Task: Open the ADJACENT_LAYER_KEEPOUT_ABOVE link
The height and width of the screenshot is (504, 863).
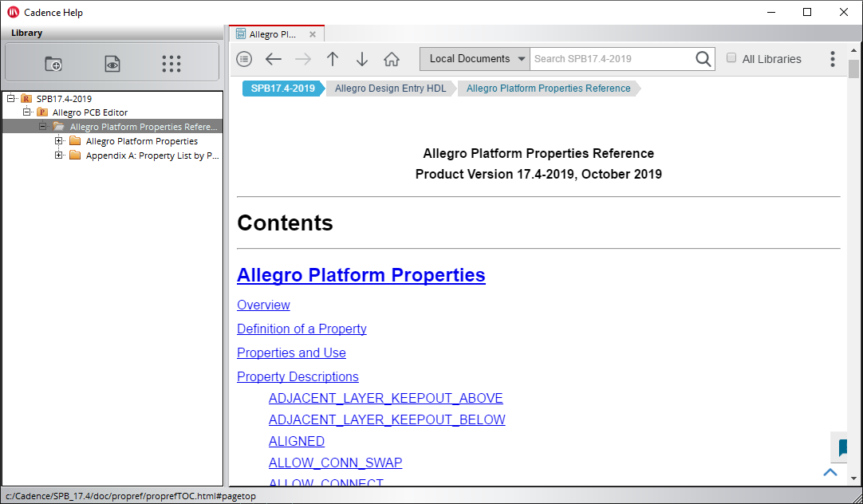Action: click(386, 398)
